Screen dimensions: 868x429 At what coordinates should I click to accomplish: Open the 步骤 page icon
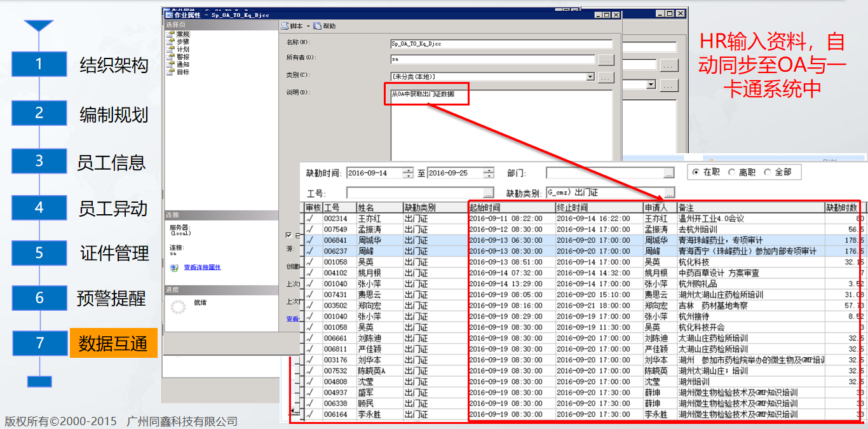coord(170,42)
